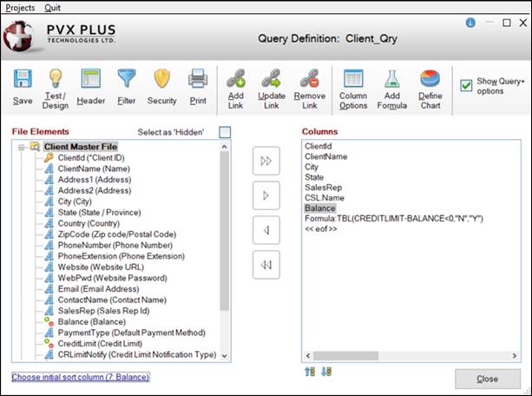Select Country (Country) tree item
The height and width of the screenshot is (396, 532).
pos(89,223)
